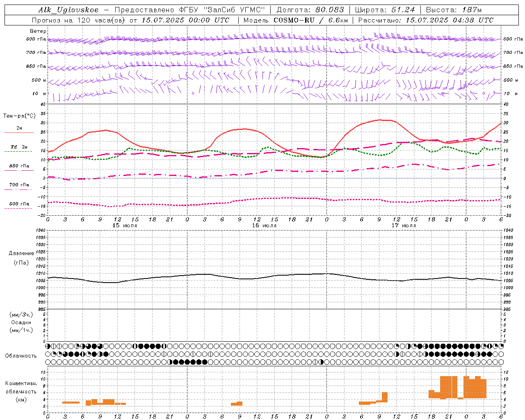The height and width of the screenshot is (420, 525).
Task: Click the 'Конвективн.' convective cloud label
Action: pyautogui.click(x=21, y=383)
